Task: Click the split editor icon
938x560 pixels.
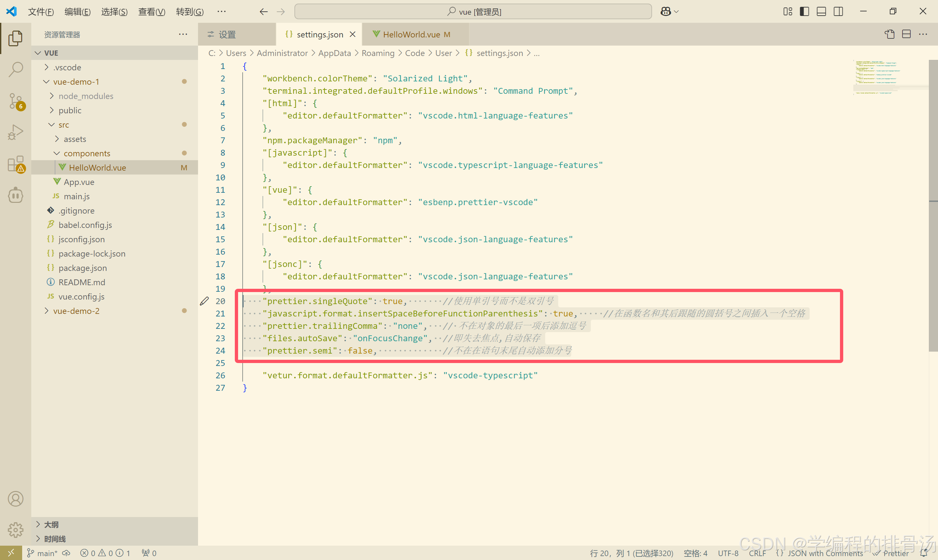Action: pos(906,34)
